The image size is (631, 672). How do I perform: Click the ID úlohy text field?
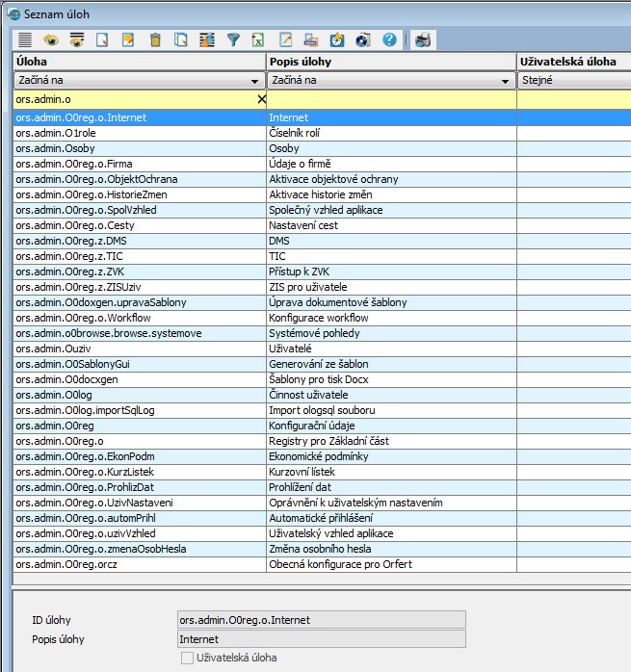point(321,619)
